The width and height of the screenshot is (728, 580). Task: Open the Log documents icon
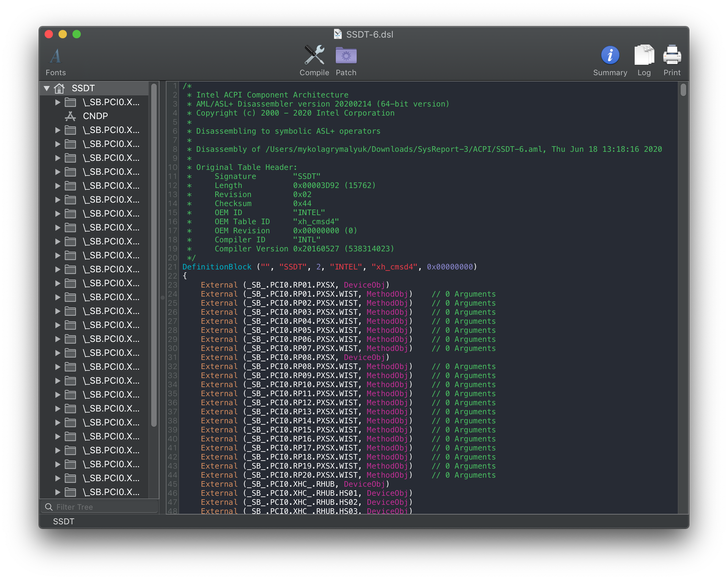644,55
